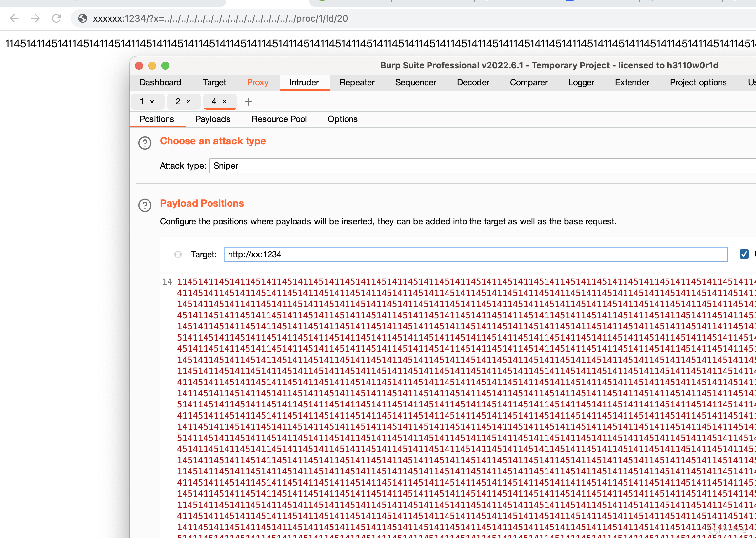Add a new Intruder tab with plus
756x538 pixels.
point(248,102)
